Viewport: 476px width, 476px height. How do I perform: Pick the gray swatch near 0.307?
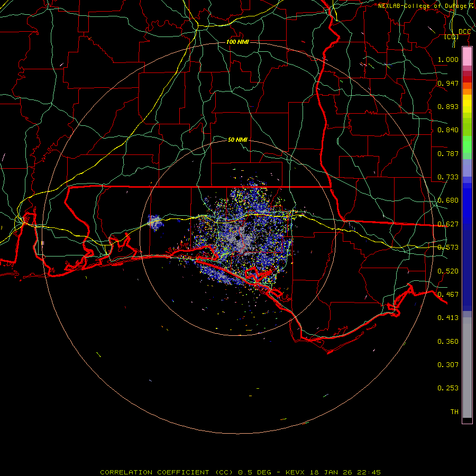click(x=467, y=368)
